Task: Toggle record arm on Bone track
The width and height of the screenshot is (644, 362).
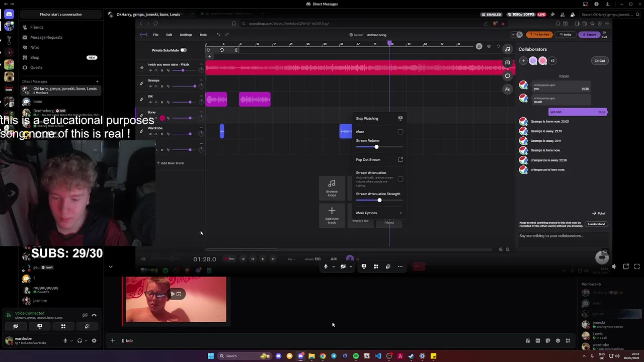Action: tap(162, 118)
